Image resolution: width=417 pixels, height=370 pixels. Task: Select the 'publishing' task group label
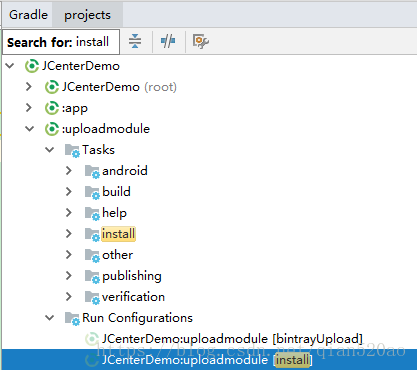pyautogui.click(x=132, y=276)
